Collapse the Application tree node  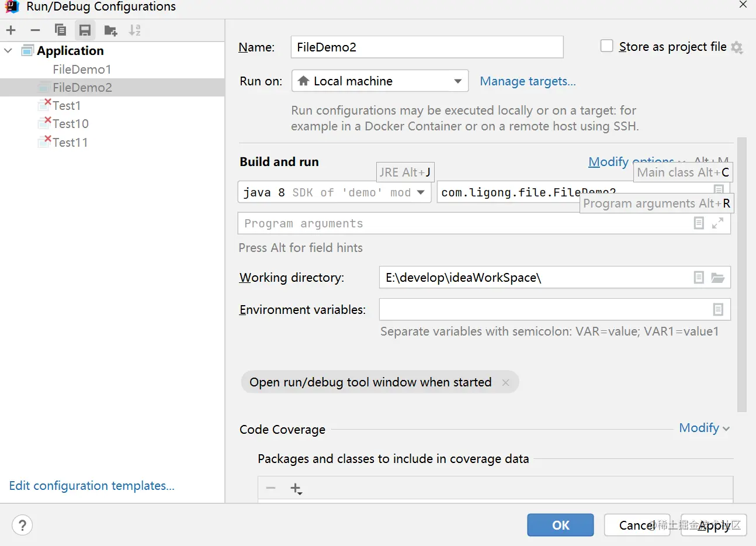pyautogui.click(x=8, y=51)
